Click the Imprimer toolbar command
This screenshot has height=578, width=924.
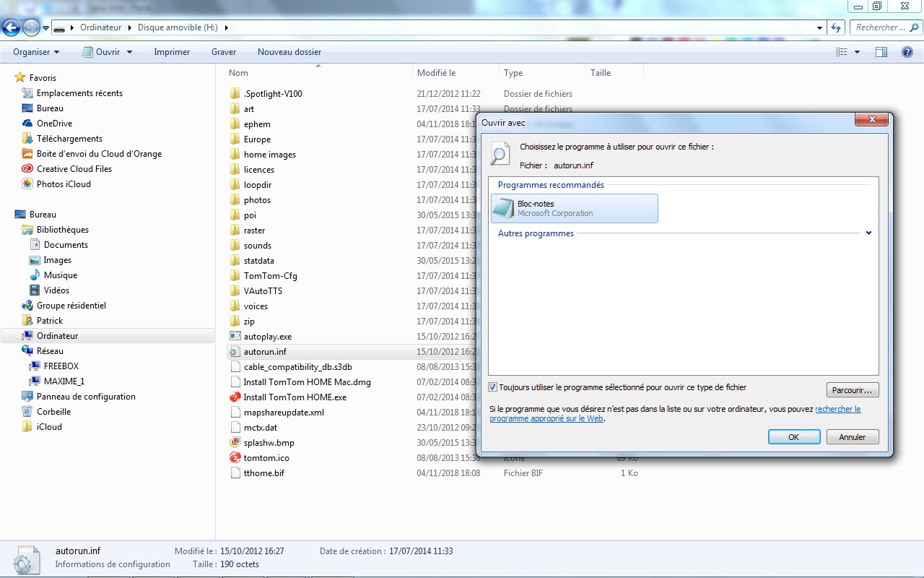coord(172,52)
